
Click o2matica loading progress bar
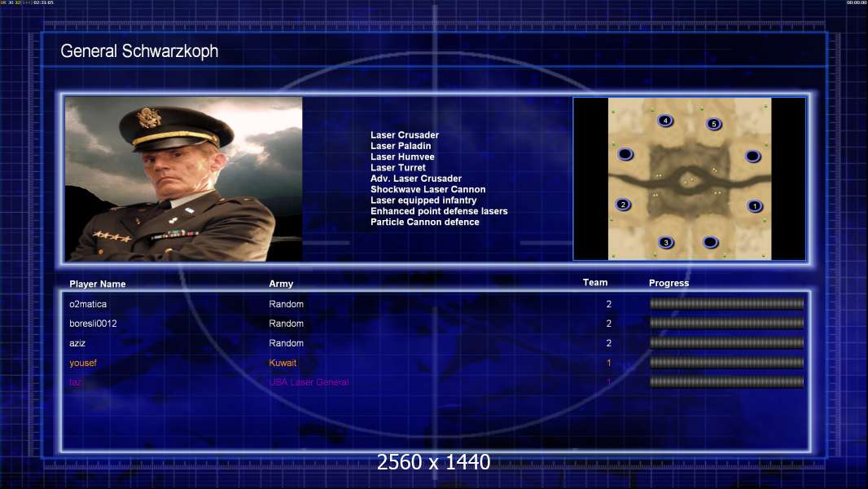pos(727,303)
